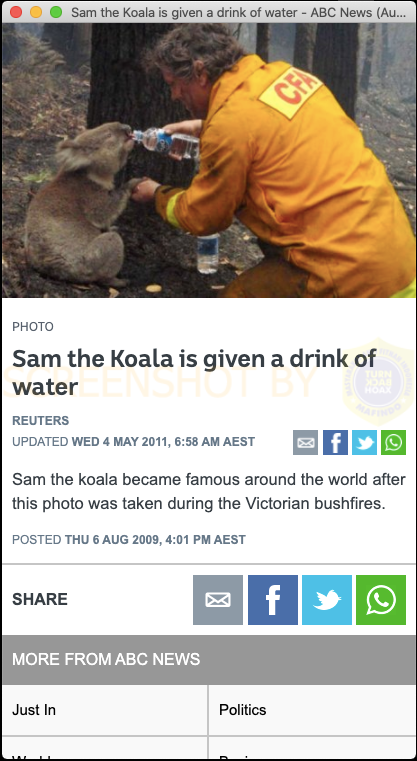The height and width of the screenshot is (761, 417).
Task: Share via the large email button
Action: point(218,600)
